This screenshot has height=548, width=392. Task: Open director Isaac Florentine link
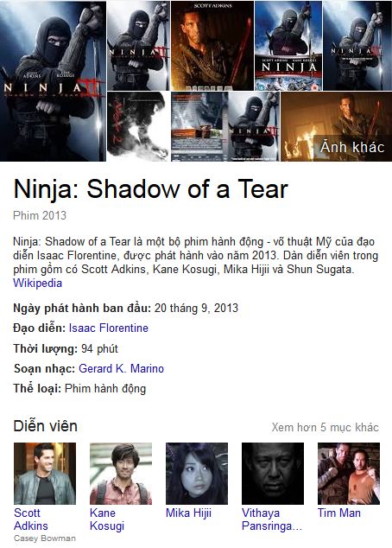pos(109,328)
